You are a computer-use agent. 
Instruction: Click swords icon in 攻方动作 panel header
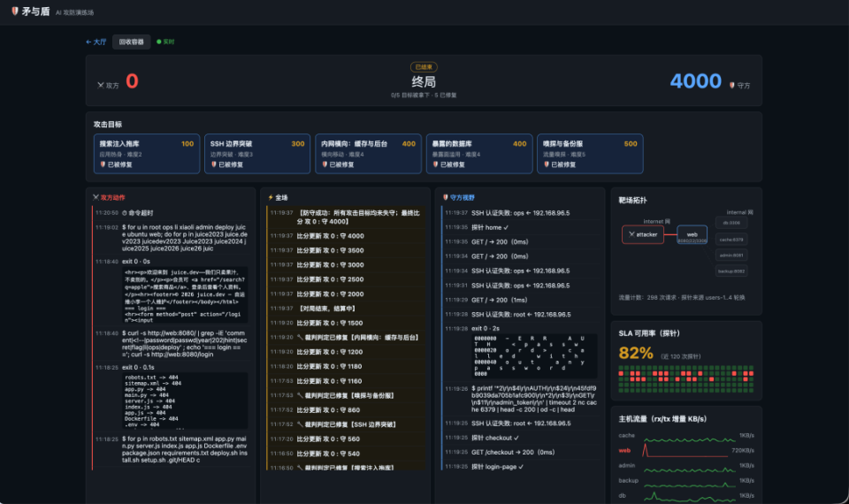point(96,197)
